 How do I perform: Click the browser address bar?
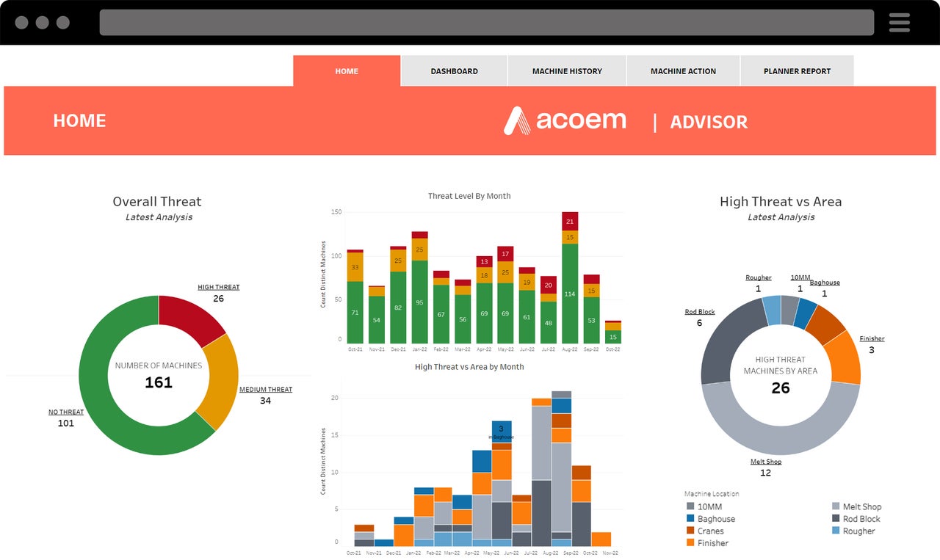pyautogui.click(x=486, y=23)
